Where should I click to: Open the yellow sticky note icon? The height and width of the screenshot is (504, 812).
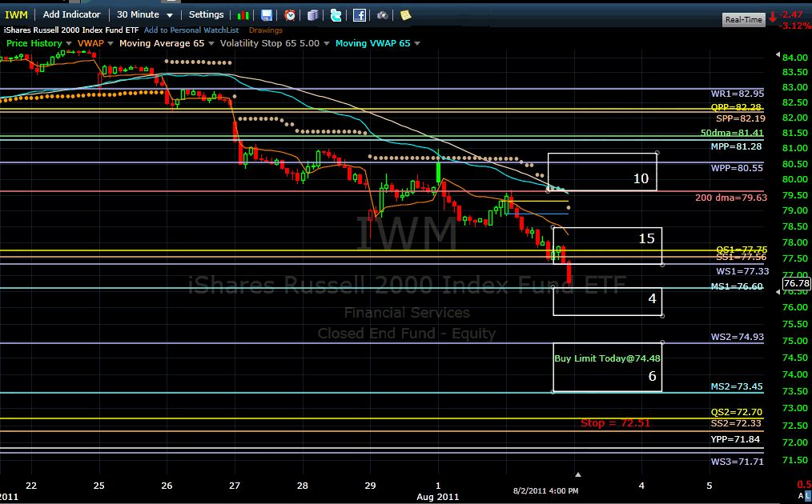click(405, 15)
